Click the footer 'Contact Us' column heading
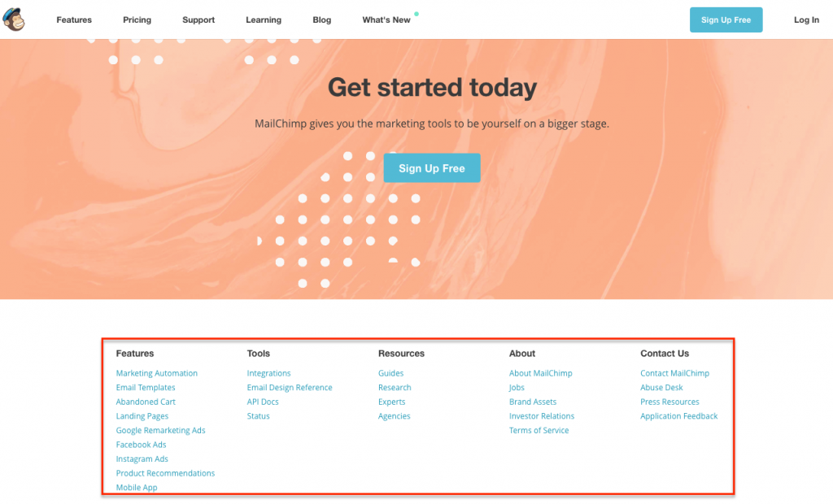Image resolution: width=833 pixels, height=504 pixels. pos(665,354)
